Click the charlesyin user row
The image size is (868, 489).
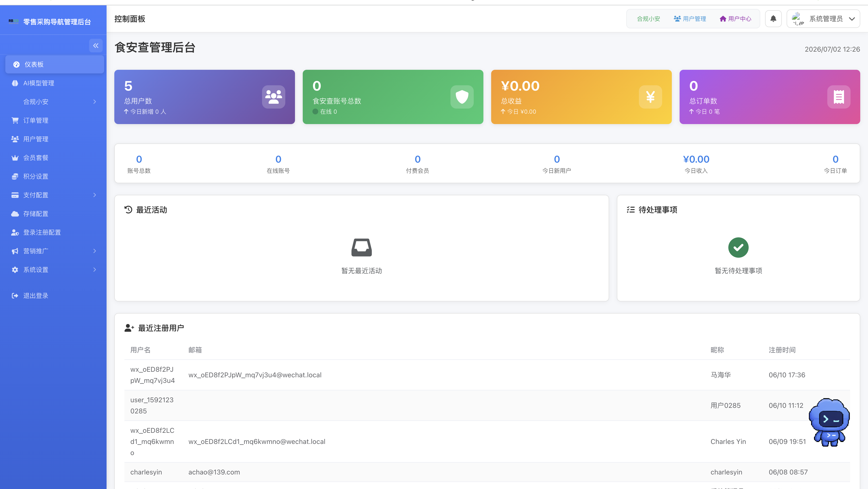tap(487, 472)
